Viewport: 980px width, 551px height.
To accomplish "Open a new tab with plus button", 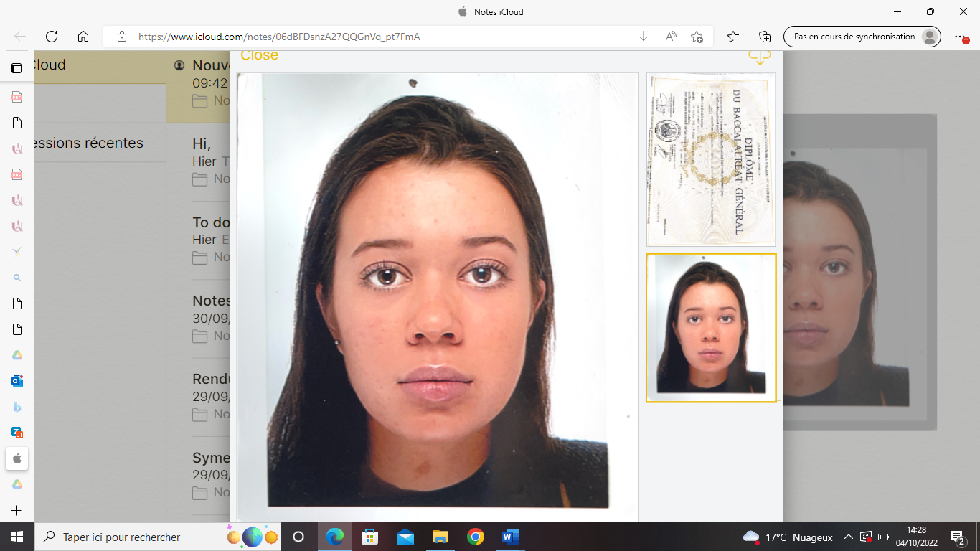I will [17, 511].
